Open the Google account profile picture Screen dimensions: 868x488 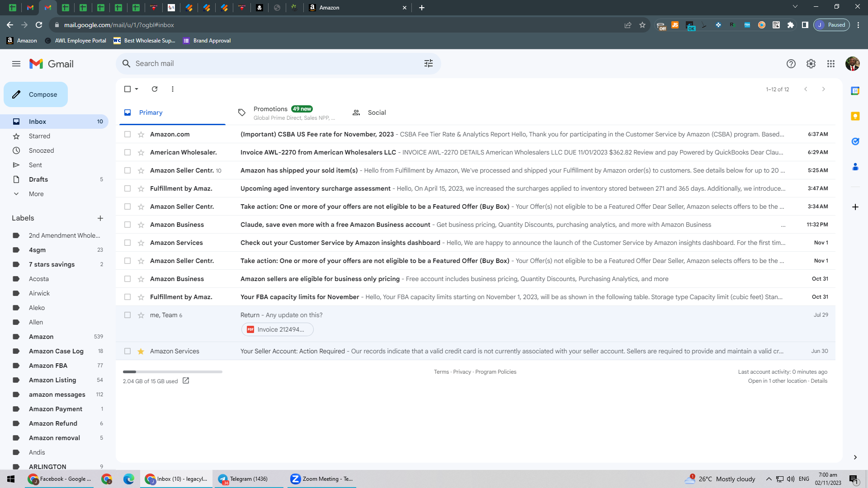point(853,64)
